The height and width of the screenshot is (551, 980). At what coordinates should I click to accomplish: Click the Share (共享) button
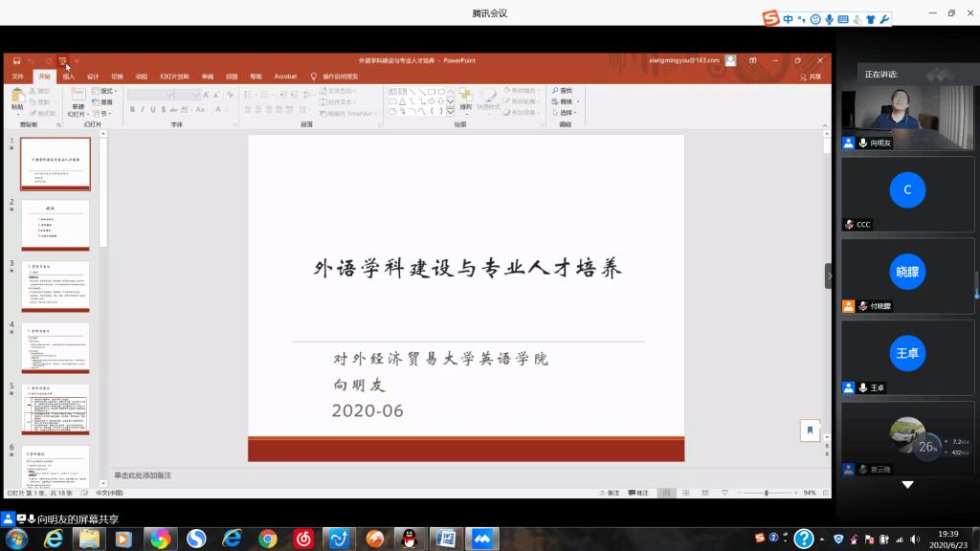[x=813, y=77]
